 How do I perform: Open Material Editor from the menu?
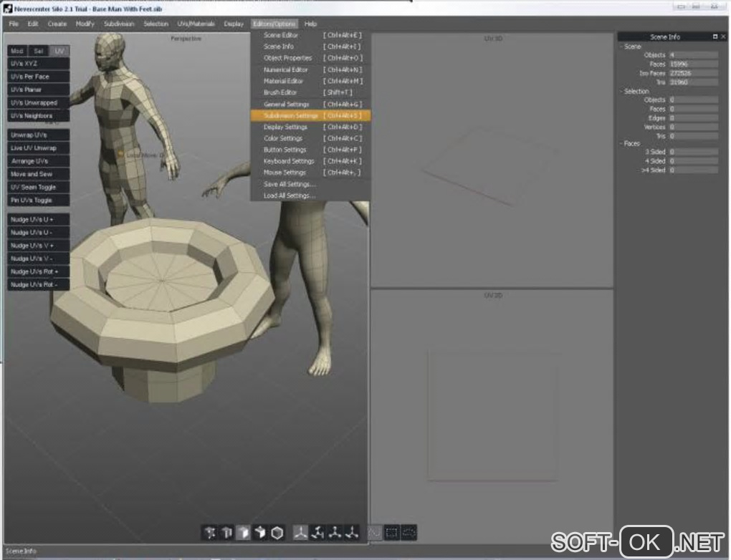[310, 81]
